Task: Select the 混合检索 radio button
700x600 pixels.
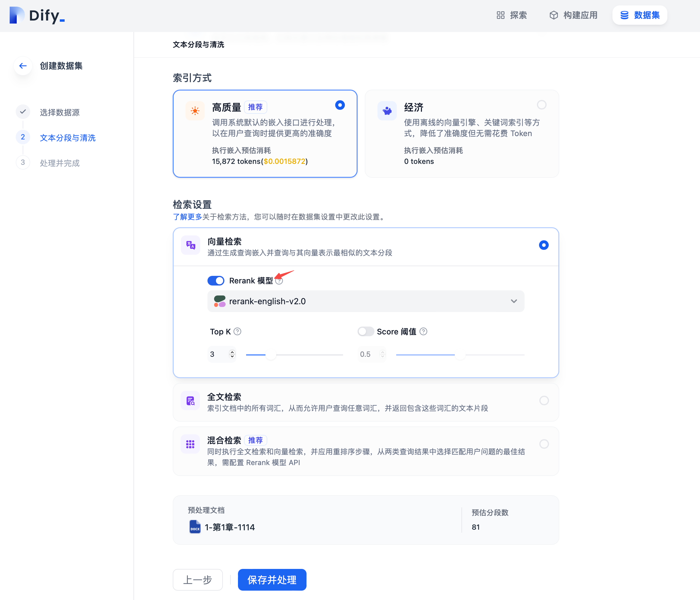Action: point(544,444)
